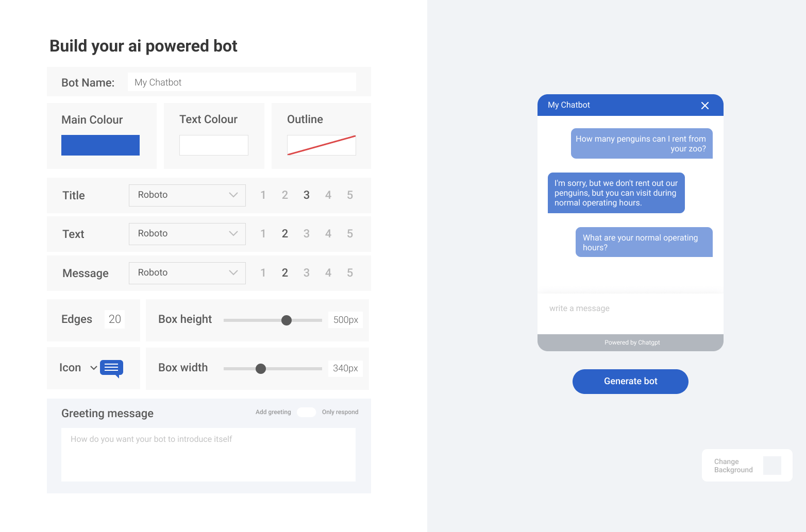Click the Box height slider handle
This screenshot has width=806, height=532.
coord(287,320)
